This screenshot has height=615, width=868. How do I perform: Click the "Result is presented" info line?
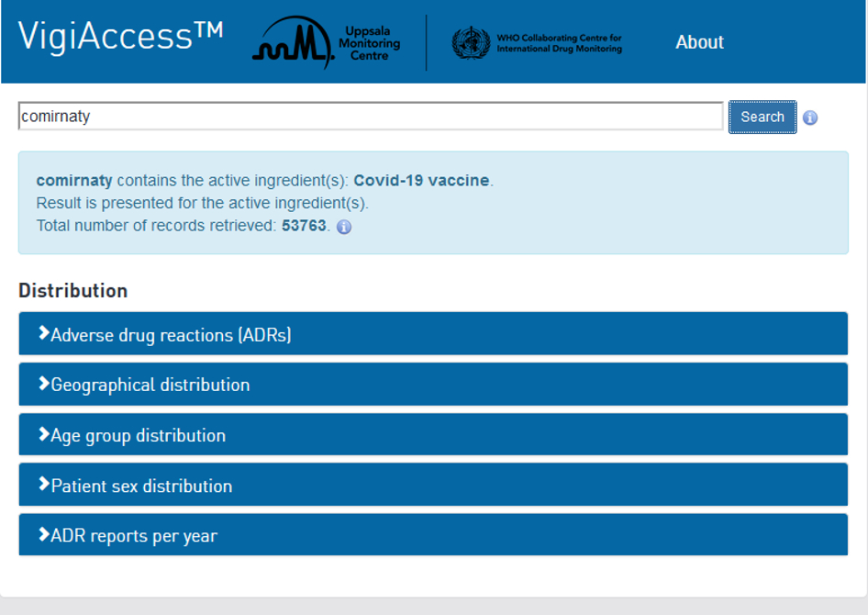coord(202,203)
